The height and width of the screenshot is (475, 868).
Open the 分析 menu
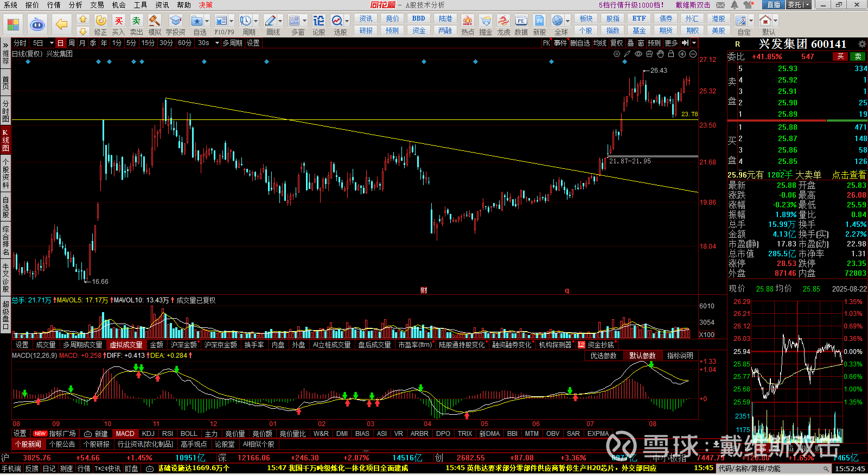click(x=75, y=5)
